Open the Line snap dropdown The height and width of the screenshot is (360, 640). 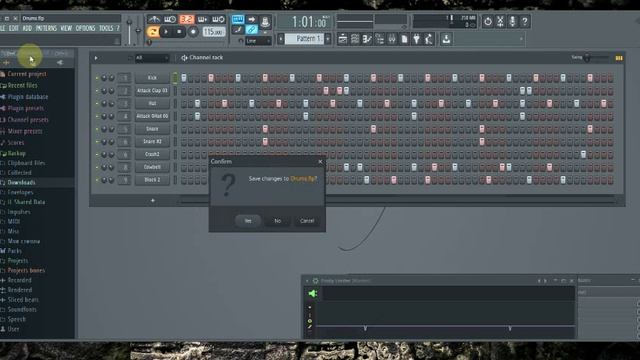(x=258, y=41)
